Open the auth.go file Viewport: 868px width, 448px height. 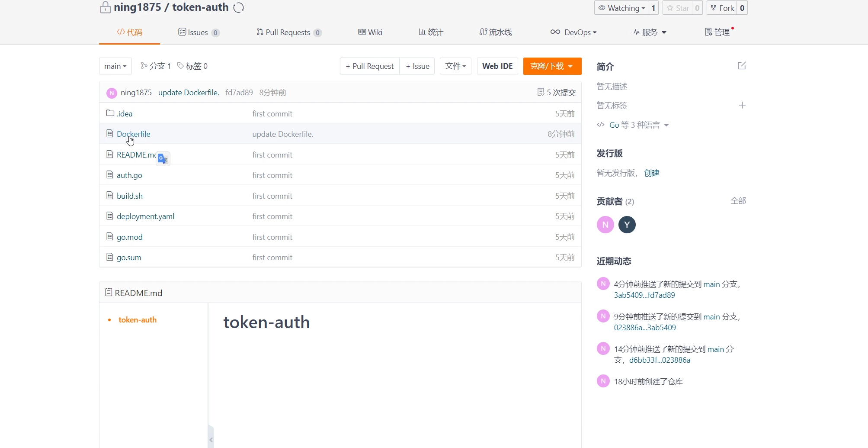tap(129, 175)
